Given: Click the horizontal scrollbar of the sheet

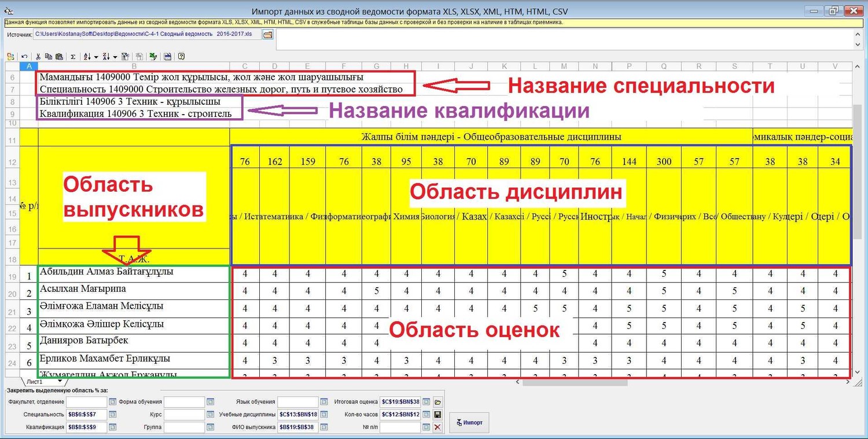Looking at the screenshot, I should click(x=579, y=382).
